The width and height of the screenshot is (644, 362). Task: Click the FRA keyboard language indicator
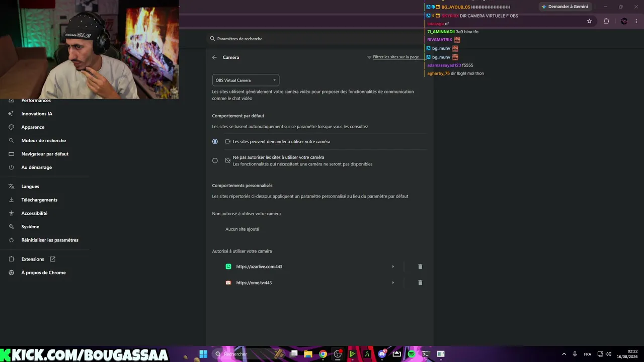pyautogui.click(x=588, y=354)
